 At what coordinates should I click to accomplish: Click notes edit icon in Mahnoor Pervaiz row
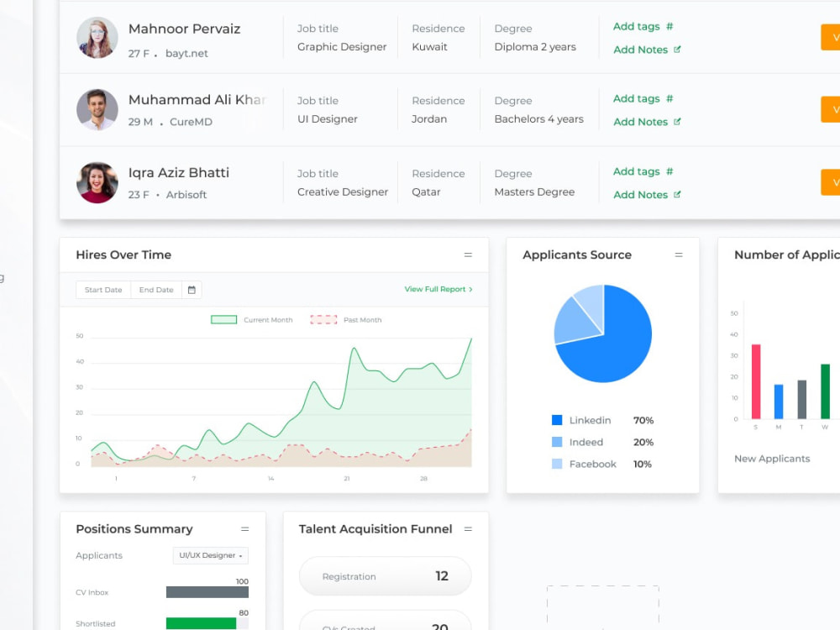click(x=677, y=50)
